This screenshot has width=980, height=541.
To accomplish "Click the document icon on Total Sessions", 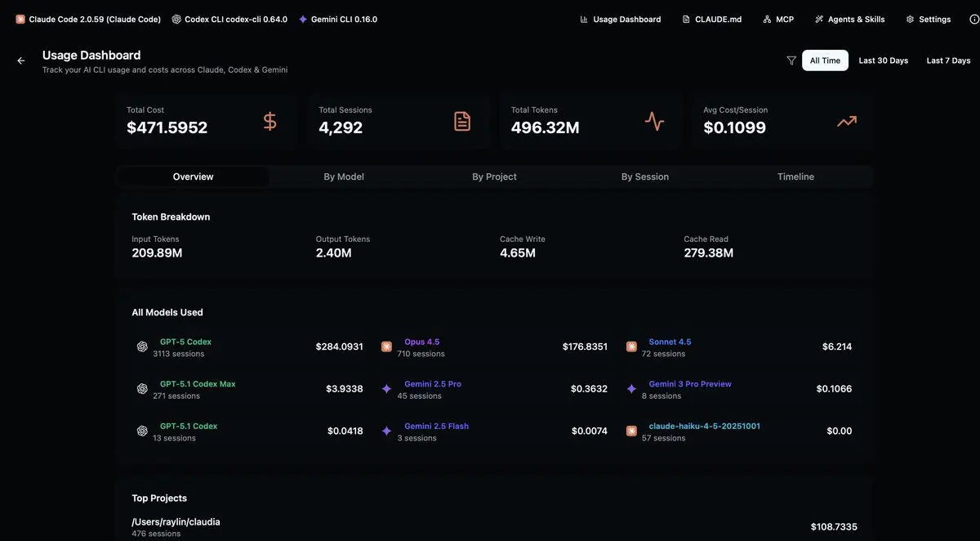I will point(462,121).
